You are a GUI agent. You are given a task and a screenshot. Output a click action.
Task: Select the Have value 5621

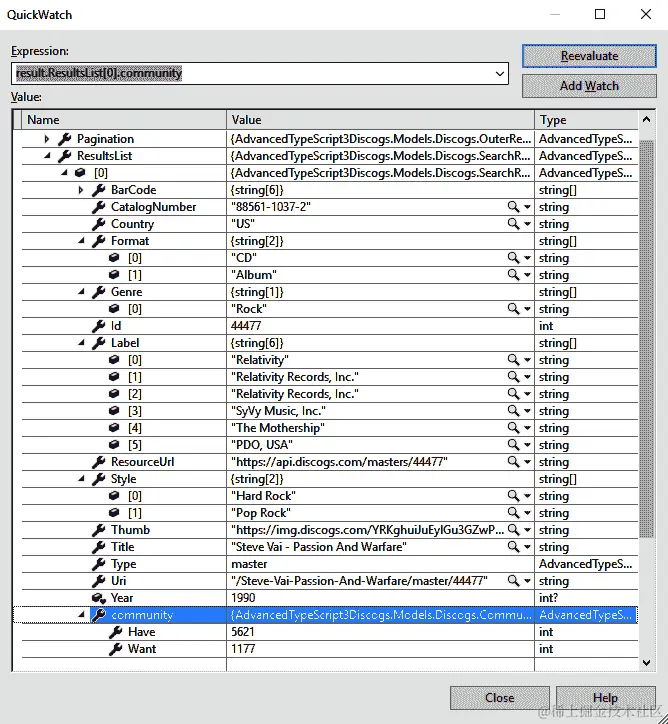coord(243,632)
